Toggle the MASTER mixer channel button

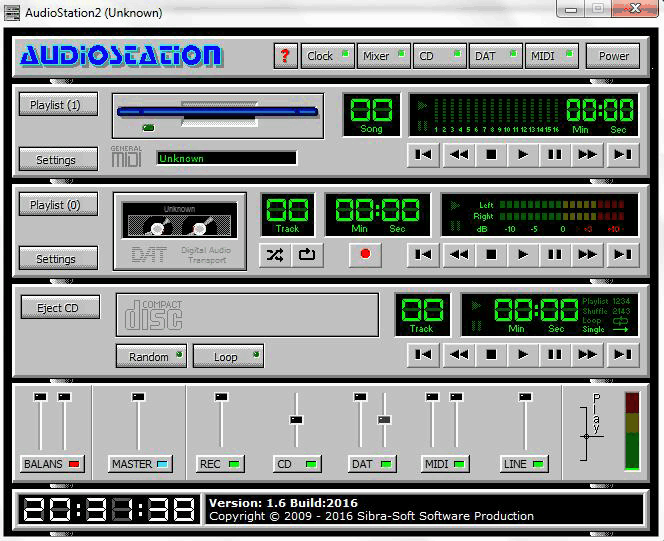[x=141, y=464]
